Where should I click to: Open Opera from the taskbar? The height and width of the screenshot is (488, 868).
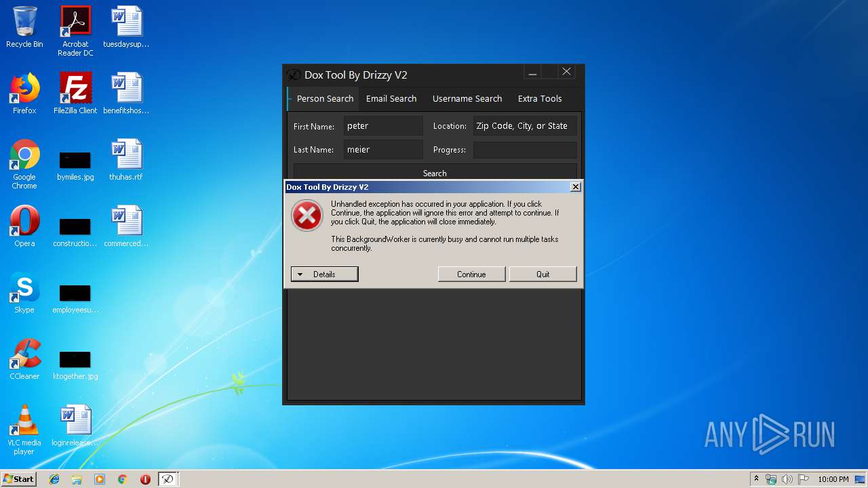point(145,479)
